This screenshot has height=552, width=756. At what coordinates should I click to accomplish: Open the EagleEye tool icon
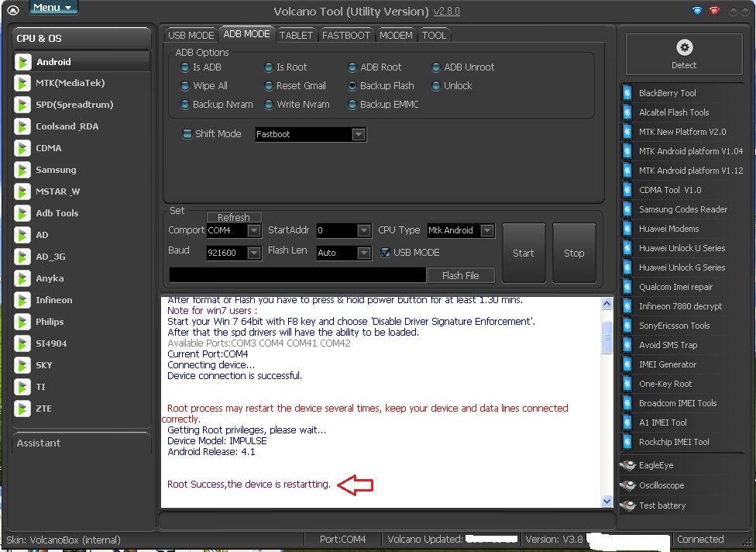point(628,465)
